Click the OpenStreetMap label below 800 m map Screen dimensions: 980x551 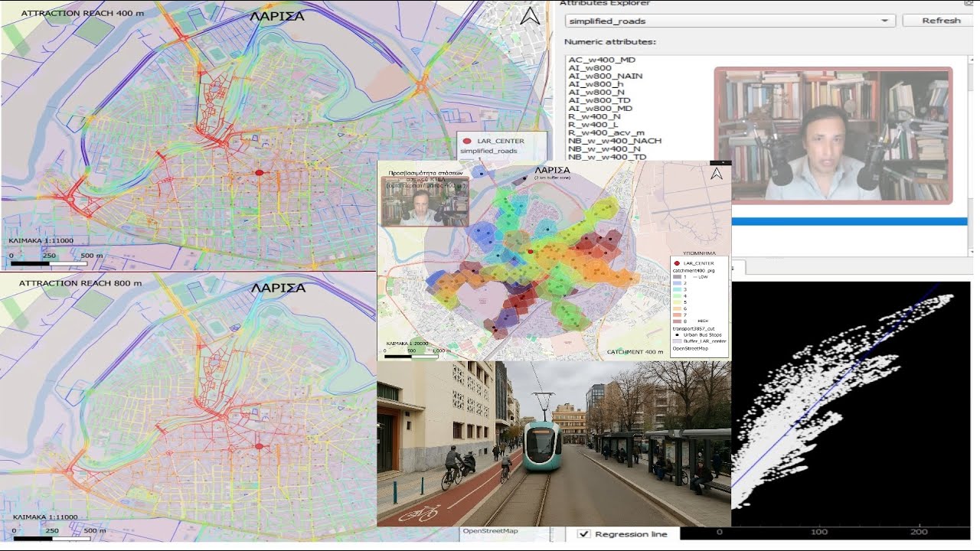coord(490,531)
